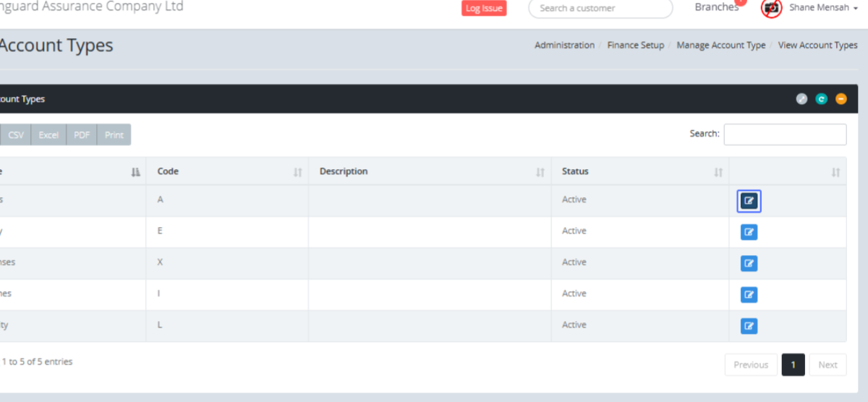868x402 pixels.
Task: Click the Log Issue button
Action: click(x=484, y=8)
